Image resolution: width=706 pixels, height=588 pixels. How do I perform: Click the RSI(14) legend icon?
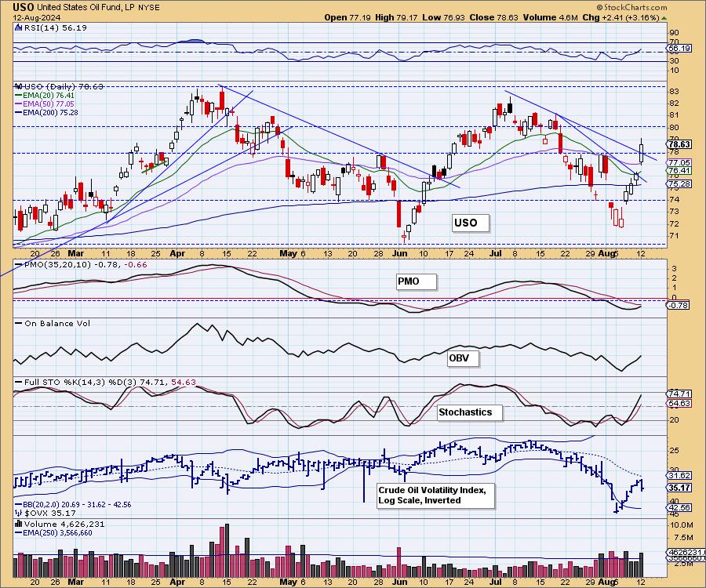18,27
